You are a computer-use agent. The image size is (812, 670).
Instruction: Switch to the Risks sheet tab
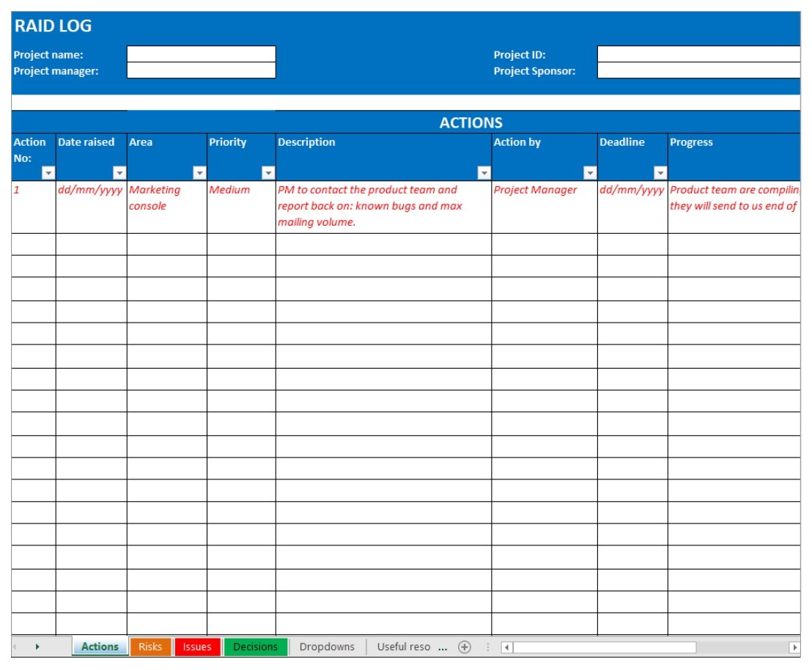[x=150, y=647]
